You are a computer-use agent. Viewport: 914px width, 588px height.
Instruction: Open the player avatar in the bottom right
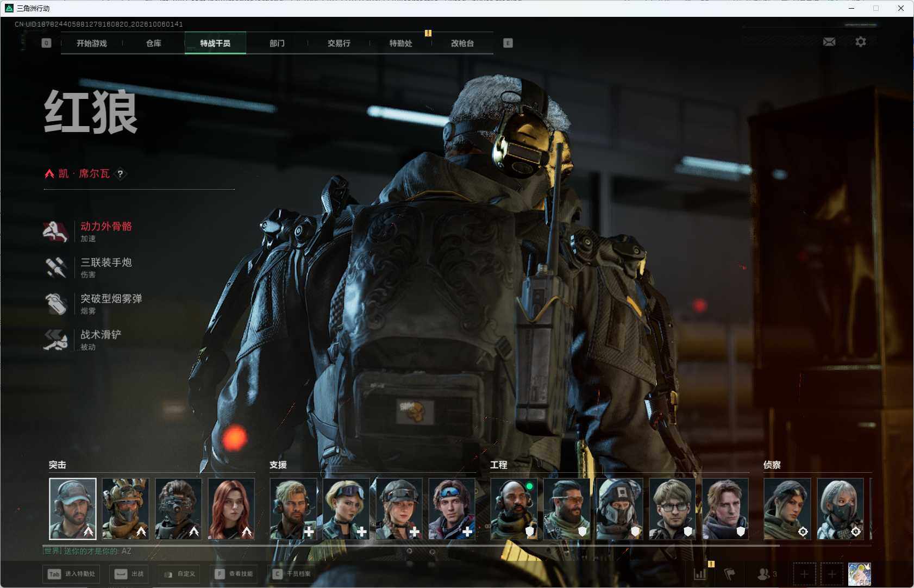[860, 574]
